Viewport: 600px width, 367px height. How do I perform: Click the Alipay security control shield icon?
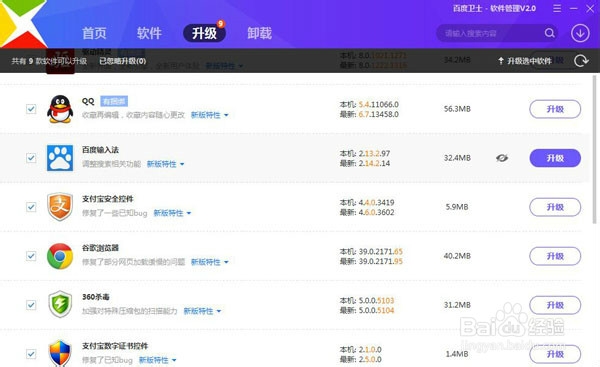(60, 207)
